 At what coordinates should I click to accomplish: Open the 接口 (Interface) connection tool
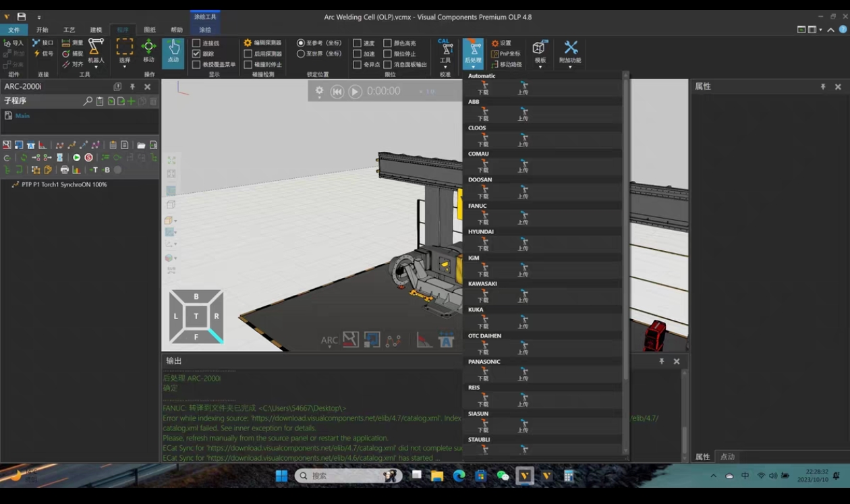click(x=42, y=43)
